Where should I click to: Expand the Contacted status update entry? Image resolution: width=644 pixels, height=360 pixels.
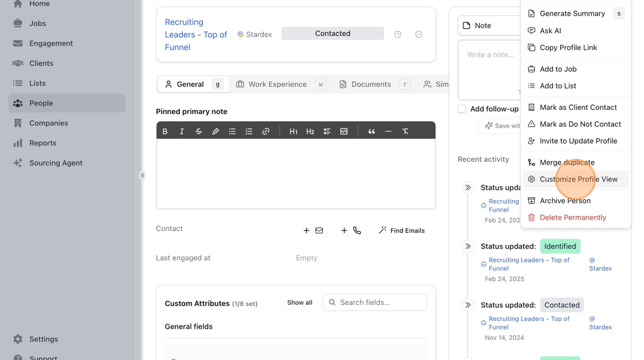[468, 305]
